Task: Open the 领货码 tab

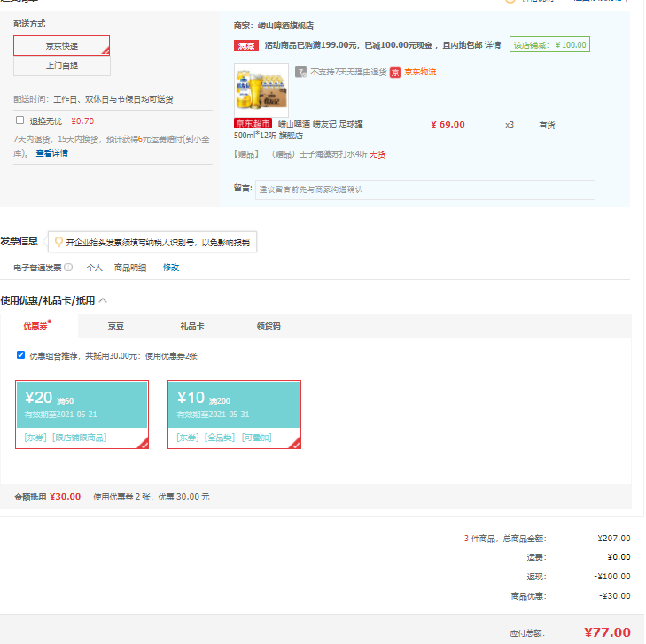Action: tap(269, 326)
